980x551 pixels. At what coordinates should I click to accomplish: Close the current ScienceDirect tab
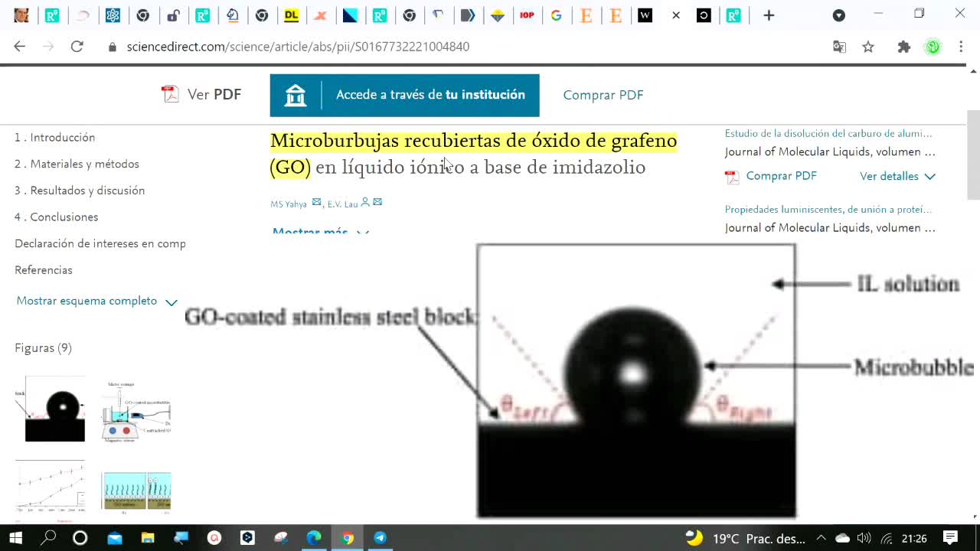[x=676, y=15]
